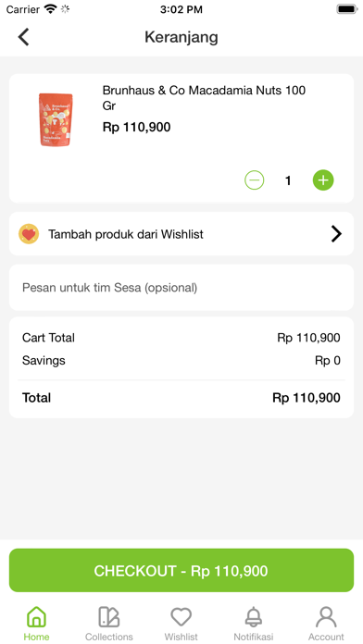Decrease quantity with the minus icon

pos(255,180)
